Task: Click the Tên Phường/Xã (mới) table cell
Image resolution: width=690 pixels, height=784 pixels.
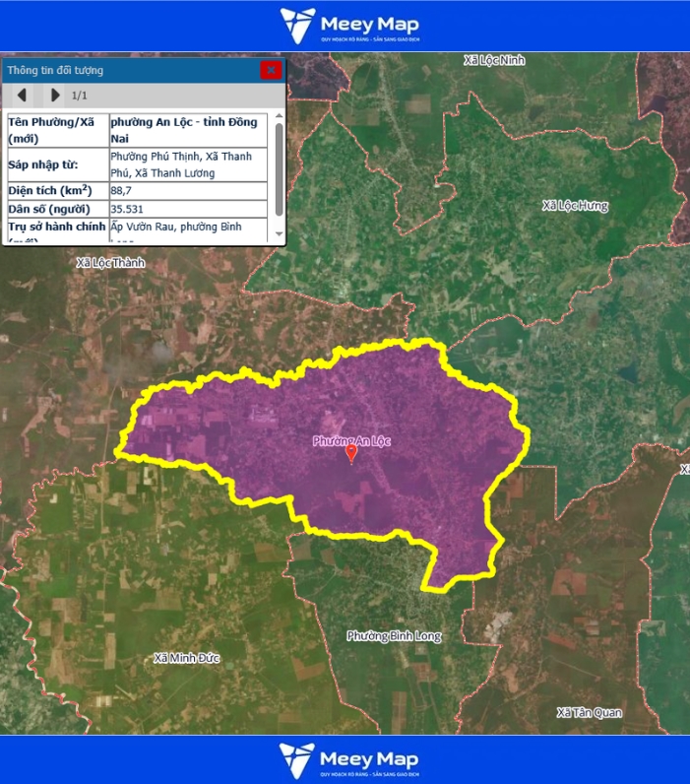Action: coord(57,131)
